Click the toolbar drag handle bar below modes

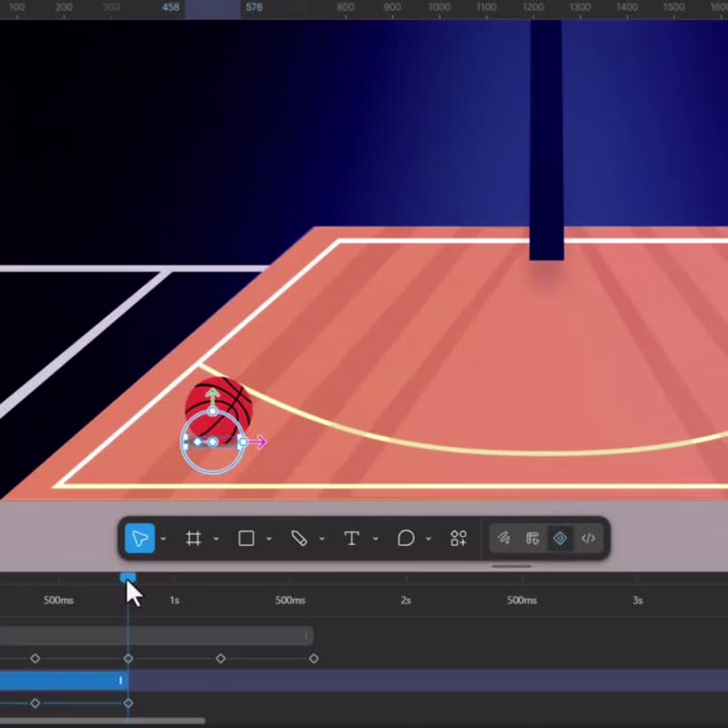[x=511, y=566]
